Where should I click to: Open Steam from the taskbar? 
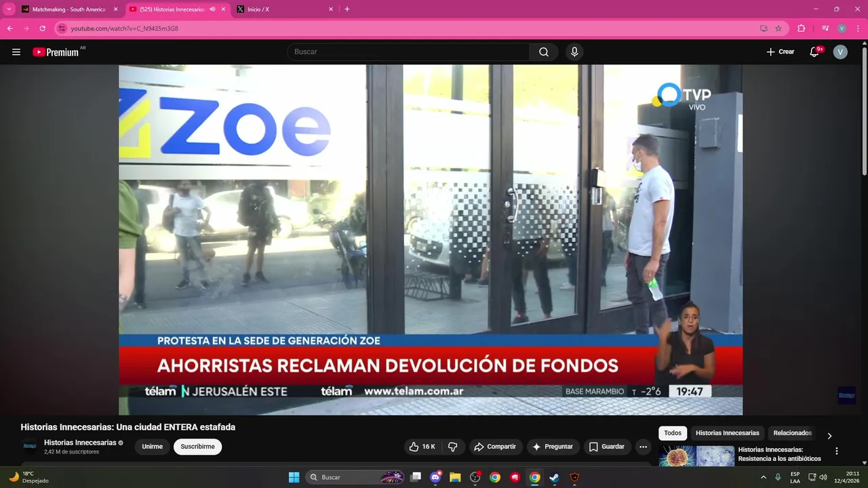click(554, 477)
